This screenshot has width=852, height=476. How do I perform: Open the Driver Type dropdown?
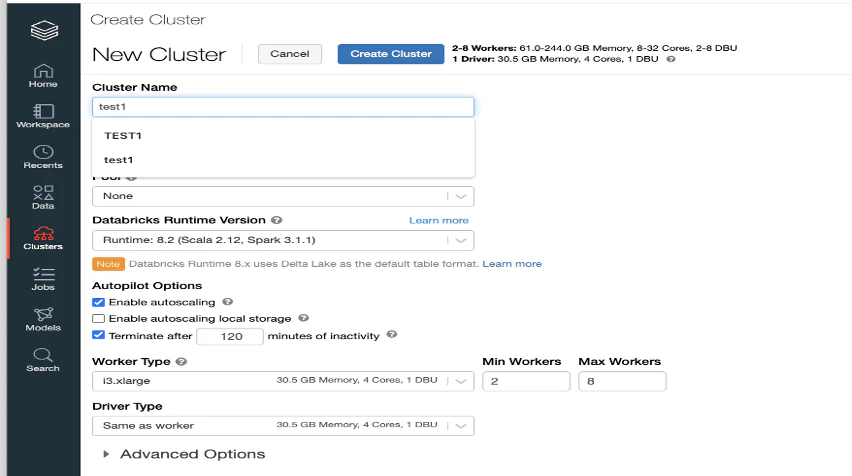coord(283,425)
